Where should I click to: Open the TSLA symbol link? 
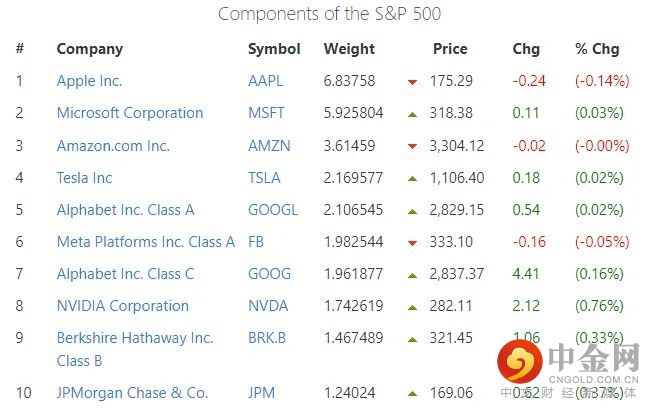[264, 178]
